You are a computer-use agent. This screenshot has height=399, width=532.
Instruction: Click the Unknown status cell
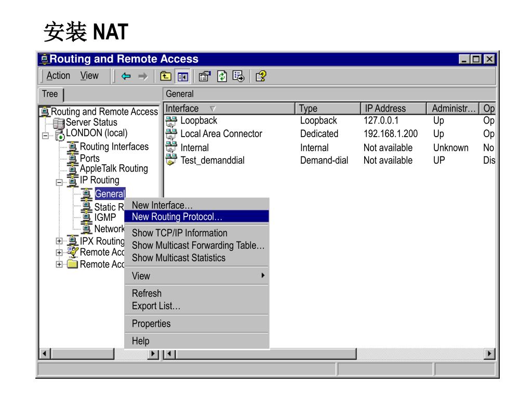tap(450, 148)
